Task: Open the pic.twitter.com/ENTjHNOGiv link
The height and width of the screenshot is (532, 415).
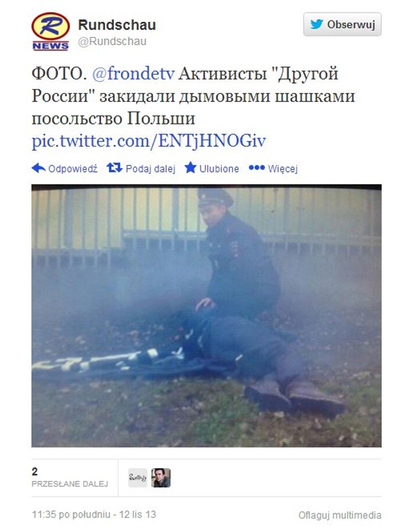Action: click(x=149, y=141)
